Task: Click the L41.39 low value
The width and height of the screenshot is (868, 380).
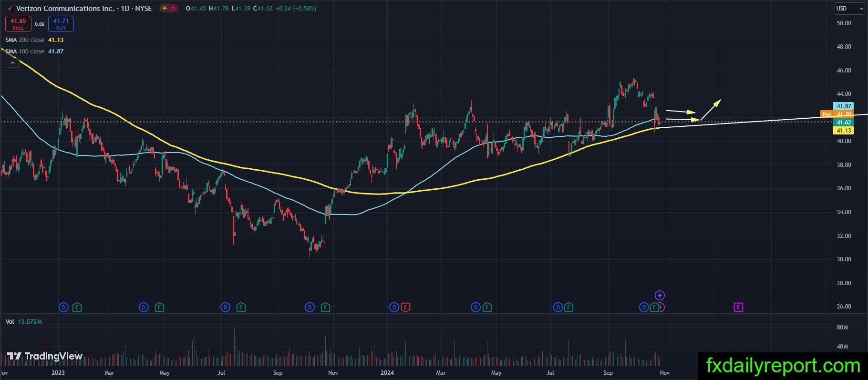Action: (x=241, y=8)
